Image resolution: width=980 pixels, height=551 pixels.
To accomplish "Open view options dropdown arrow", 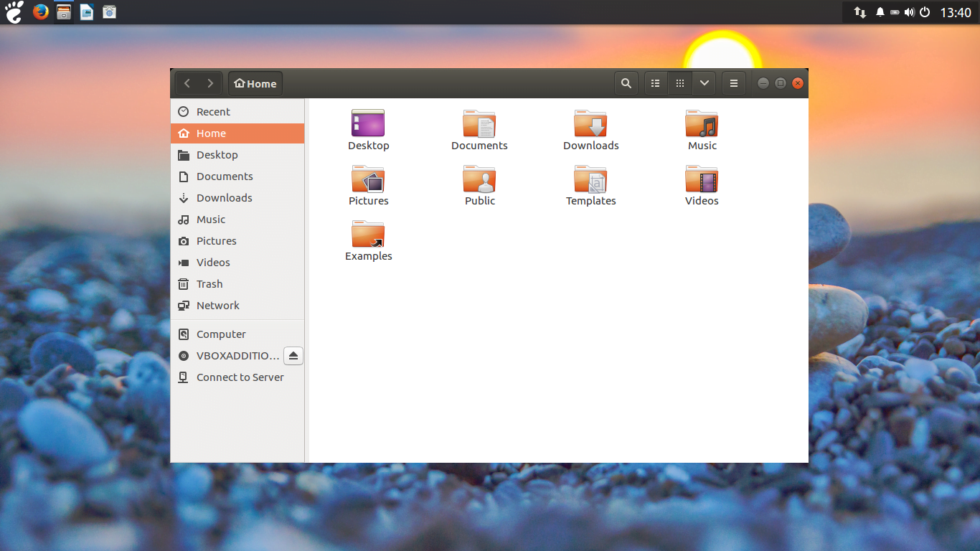I will coord(705,83).
